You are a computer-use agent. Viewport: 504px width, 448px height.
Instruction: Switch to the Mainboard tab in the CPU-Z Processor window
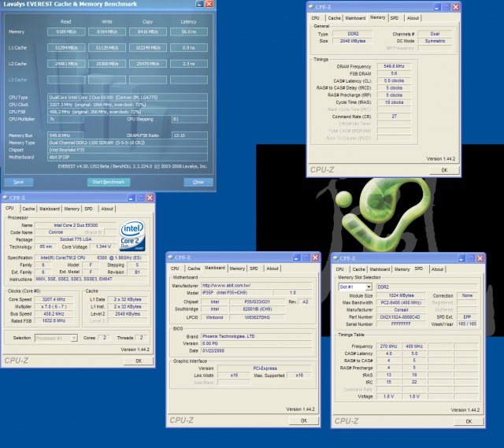point(50,209)
